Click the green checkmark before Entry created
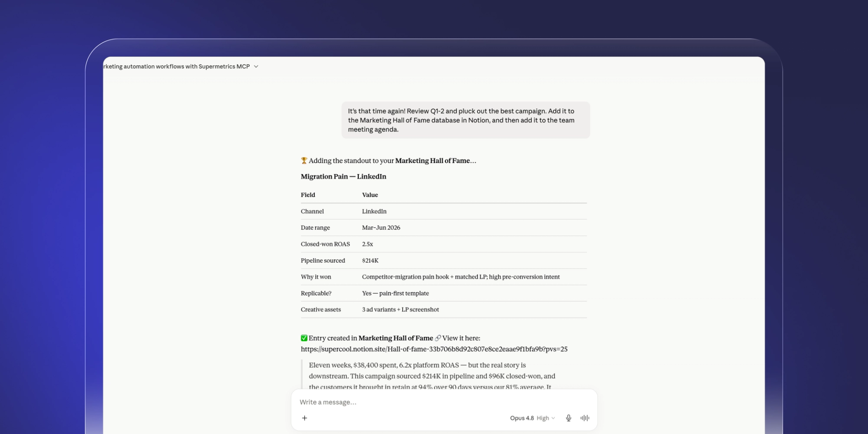The image size is (868, 434). pyautogui.click(x=304, y=338)
